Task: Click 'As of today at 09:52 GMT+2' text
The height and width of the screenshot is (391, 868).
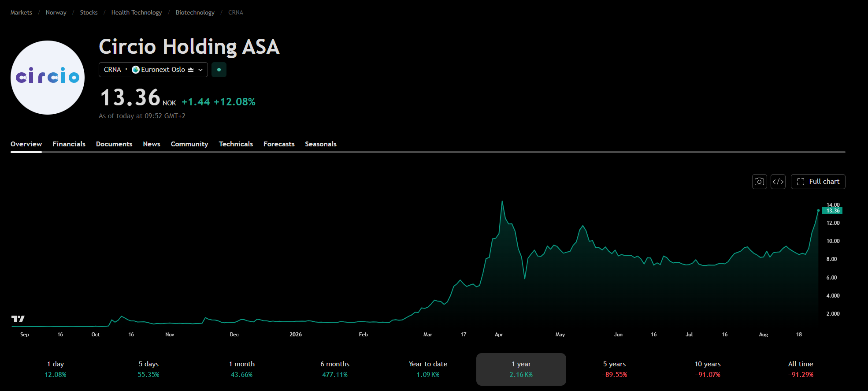Action: click(x=142, y=116)
